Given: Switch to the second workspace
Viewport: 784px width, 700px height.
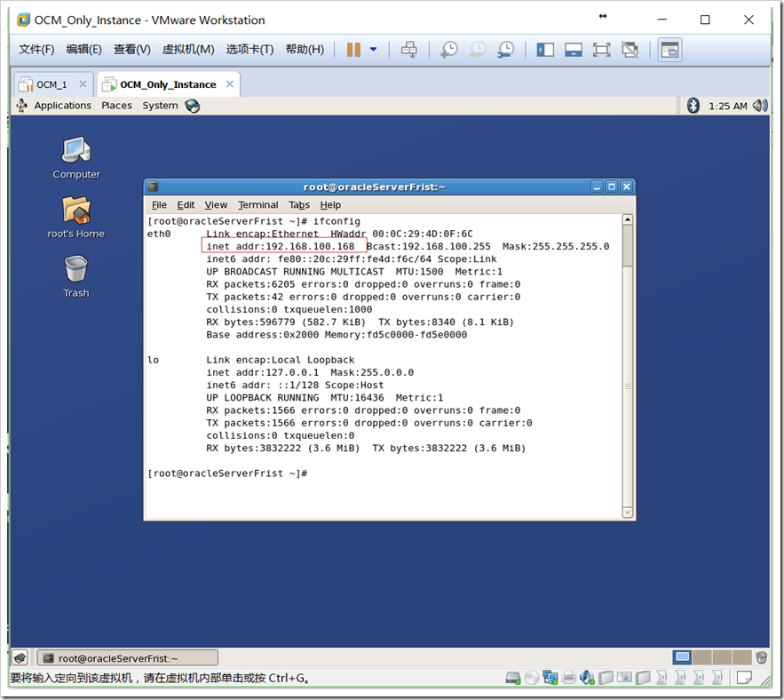Looking at the screenshot, I should (x=702, y=657).
